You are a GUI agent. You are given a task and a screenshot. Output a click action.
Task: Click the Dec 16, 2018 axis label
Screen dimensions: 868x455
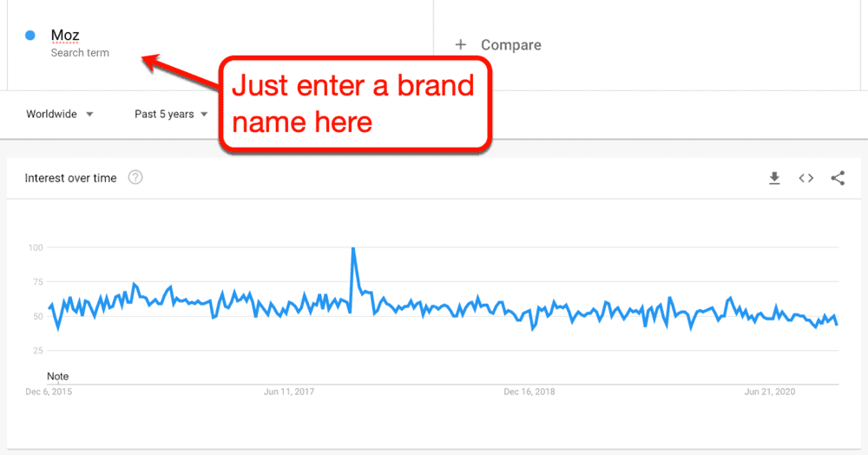click(x=529, y=392)
